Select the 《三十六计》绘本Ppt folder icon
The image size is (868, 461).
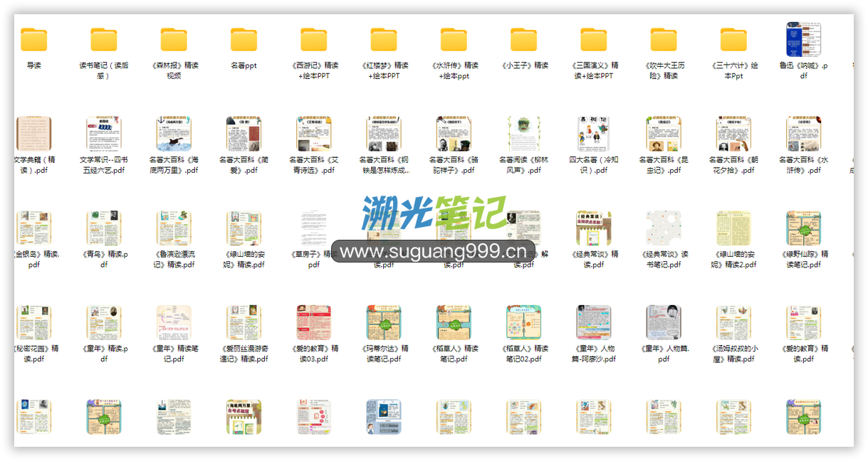733,40
